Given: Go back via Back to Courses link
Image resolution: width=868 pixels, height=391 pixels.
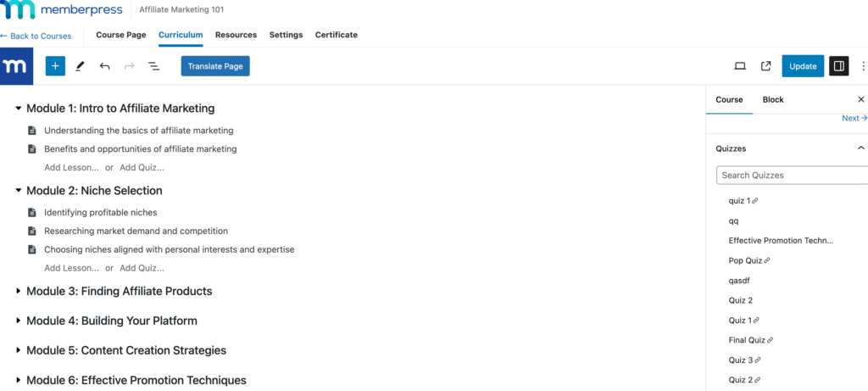Looking at the screenshot, I should pos(36,36).
